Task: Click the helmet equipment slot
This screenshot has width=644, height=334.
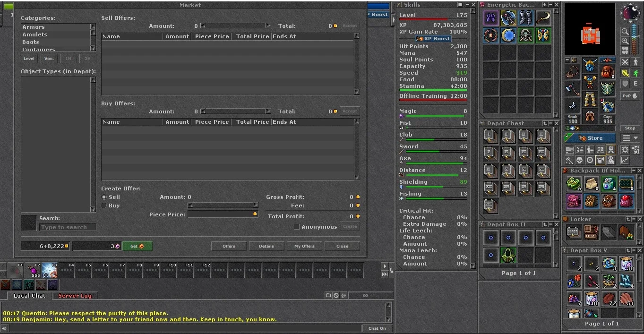Action: point(590,66)
